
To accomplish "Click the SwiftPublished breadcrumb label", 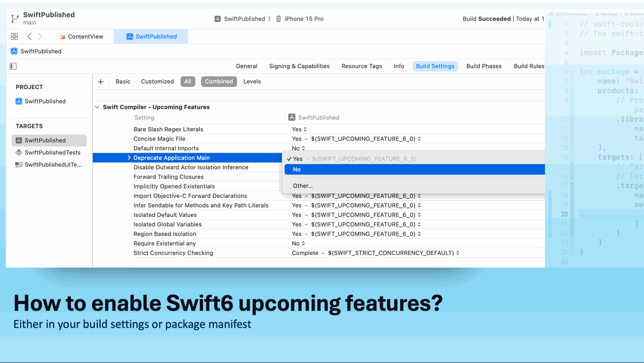I will (x=41, y=51).
